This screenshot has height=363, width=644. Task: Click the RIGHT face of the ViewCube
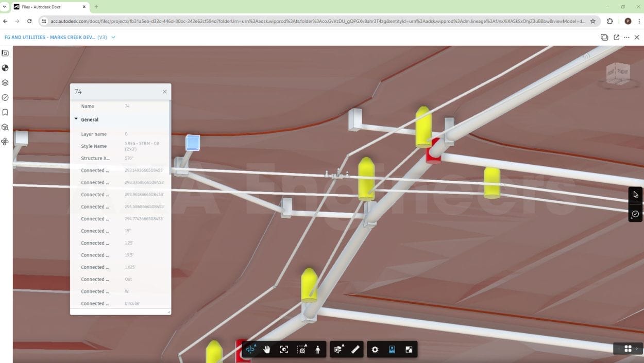tap(623, 72)
